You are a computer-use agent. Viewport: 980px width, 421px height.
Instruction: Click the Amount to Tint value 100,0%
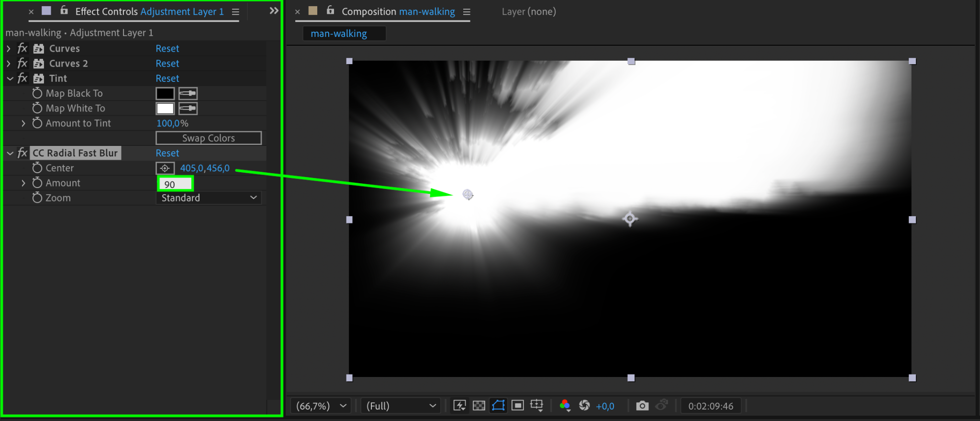coord(172,123)
